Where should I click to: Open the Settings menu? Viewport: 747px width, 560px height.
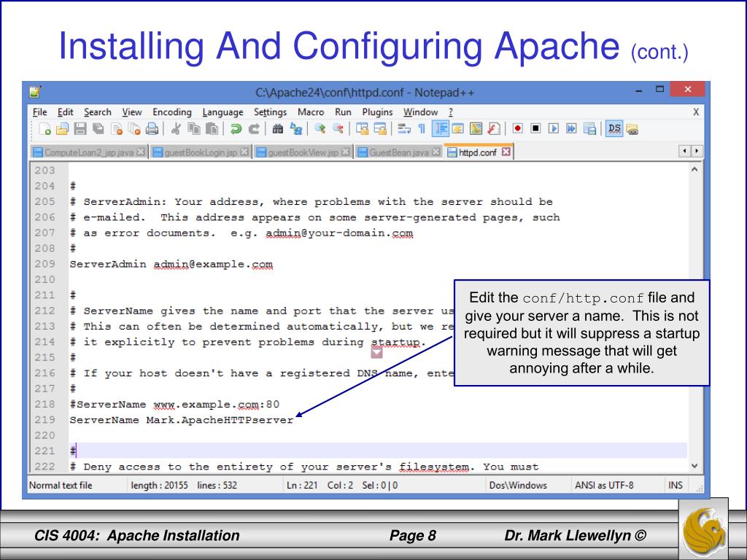click(270, 112)
